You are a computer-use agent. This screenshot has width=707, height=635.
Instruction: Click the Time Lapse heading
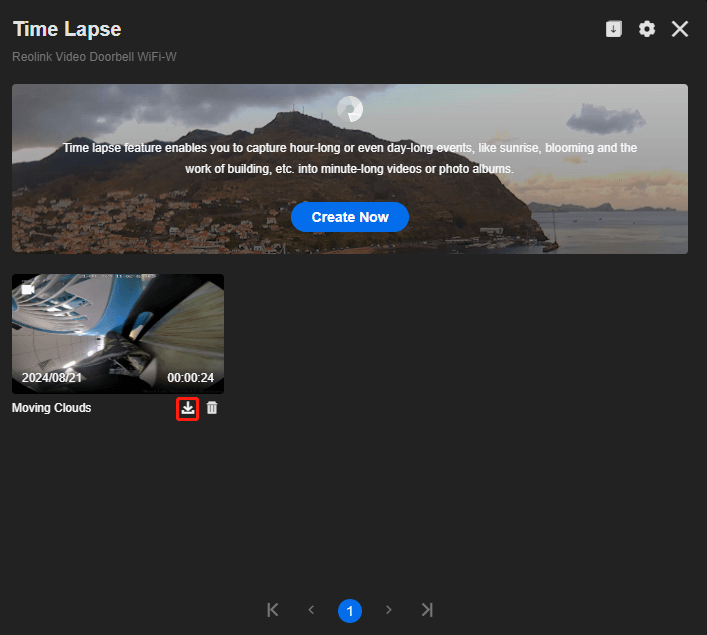[x=67, y=29]
